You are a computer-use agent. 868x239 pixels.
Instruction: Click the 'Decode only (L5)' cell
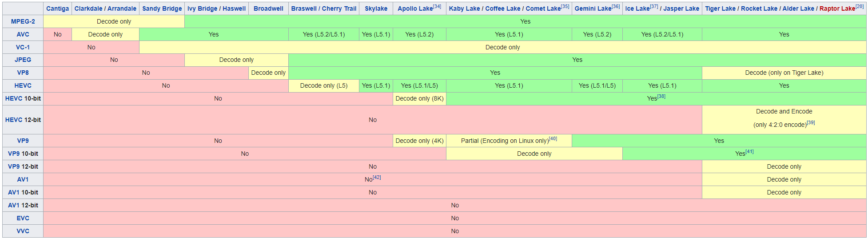tap(323, 85)
